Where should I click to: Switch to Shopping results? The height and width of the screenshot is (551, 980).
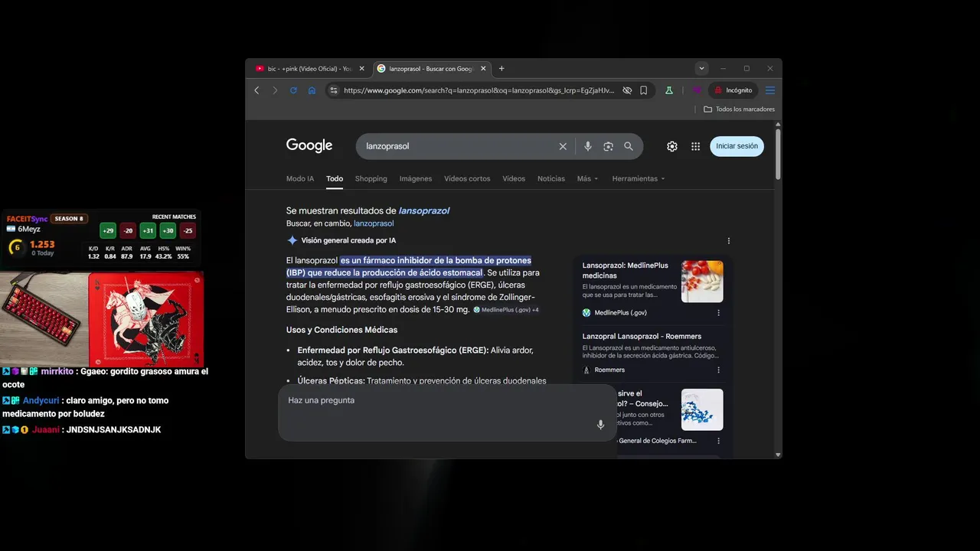pos(371,178)
